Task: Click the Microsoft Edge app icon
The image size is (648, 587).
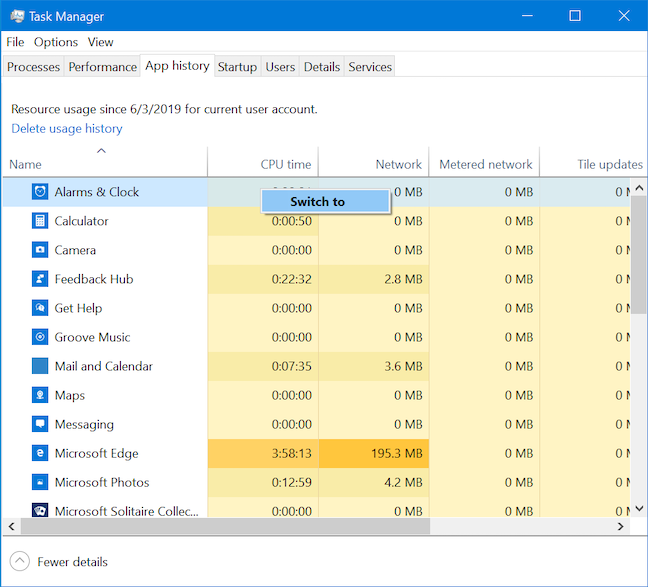Action: (40, 453)
